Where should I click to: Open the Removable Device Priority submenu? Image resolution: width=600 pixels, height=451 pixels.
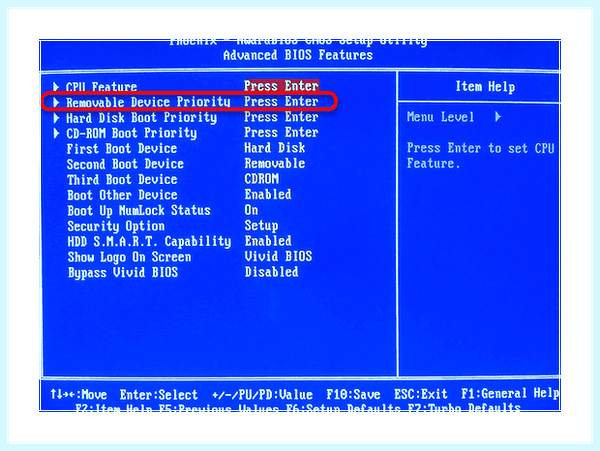pyautogui.click(x=148, y=102)
